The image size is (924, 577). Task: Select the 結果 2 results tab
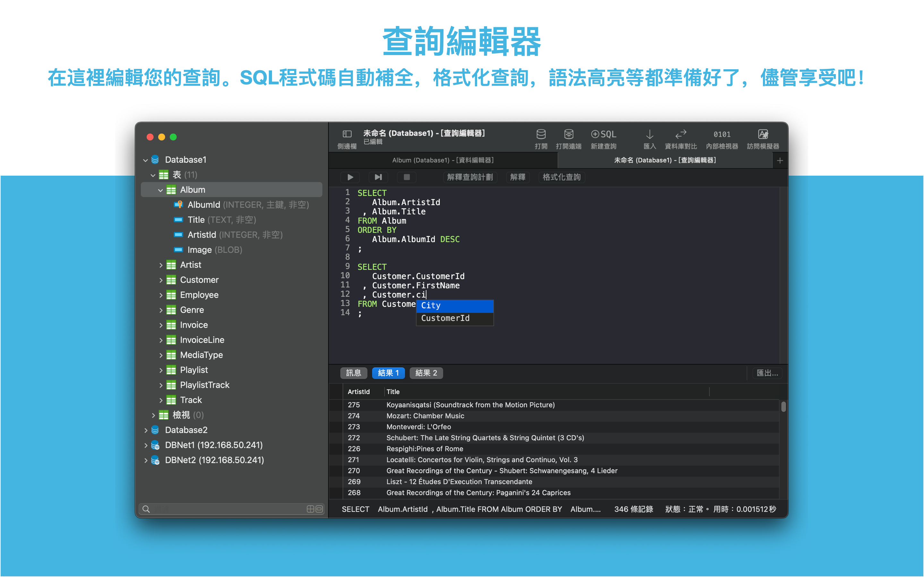(x=426, y=373)
